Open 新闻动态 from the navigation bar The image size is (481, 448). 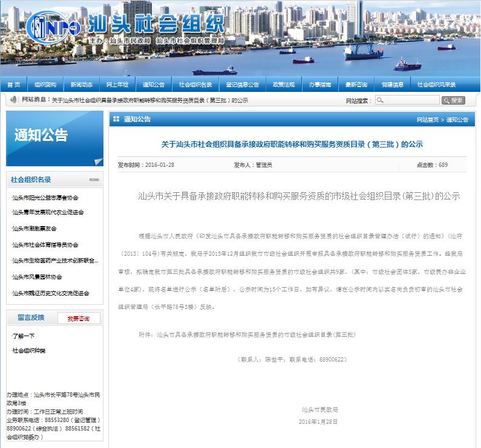[x=82, y=85]
